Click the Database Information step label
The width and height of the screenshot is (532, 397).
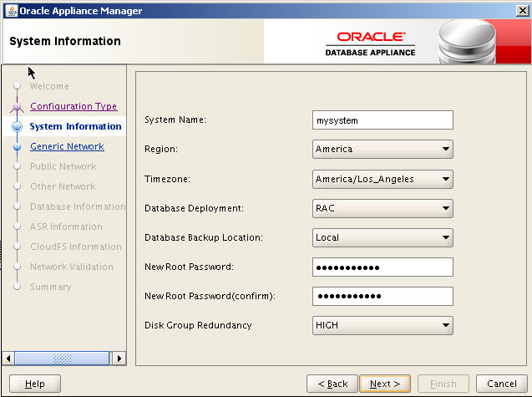[78, 206]
